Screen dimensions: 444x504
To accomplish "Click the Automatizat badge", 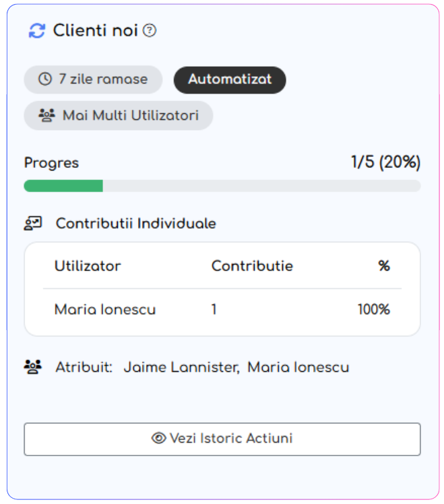I will coord(230,79).
